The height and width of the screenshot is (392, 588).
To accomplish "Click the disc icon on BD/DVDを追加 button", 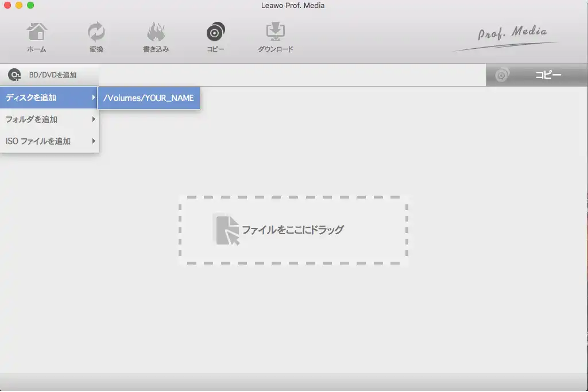I will [x=13, y=75].
